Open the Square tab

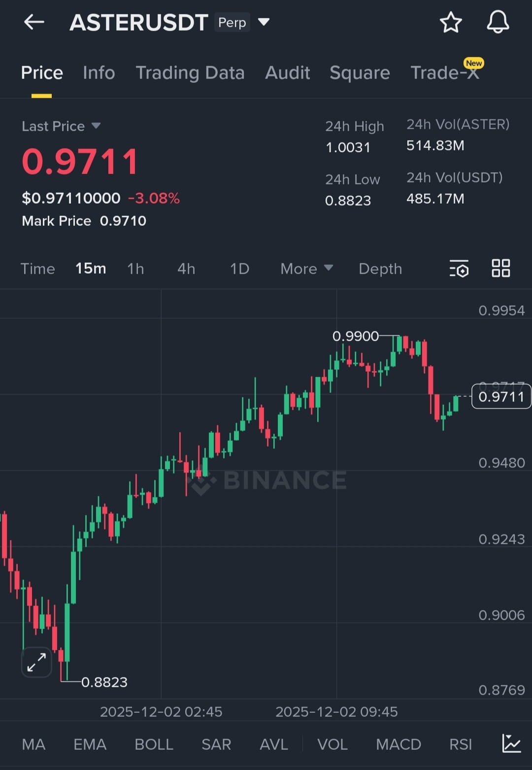(x=360, y=73)
